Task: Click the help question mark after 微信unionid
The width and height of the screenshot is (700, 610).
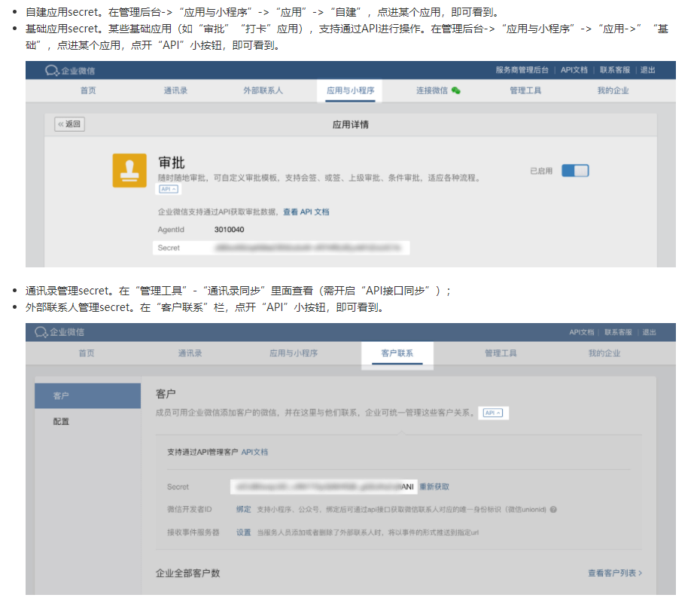Action: (x=553, y=510)
